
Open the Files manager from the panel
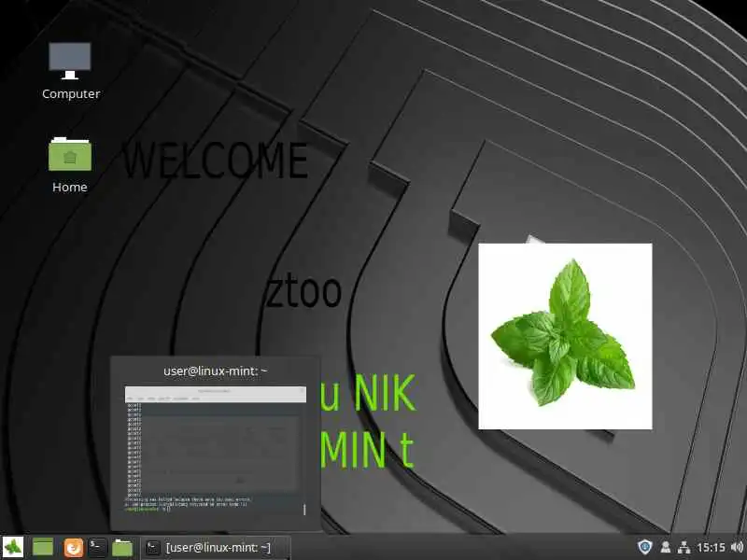[122, 547]
